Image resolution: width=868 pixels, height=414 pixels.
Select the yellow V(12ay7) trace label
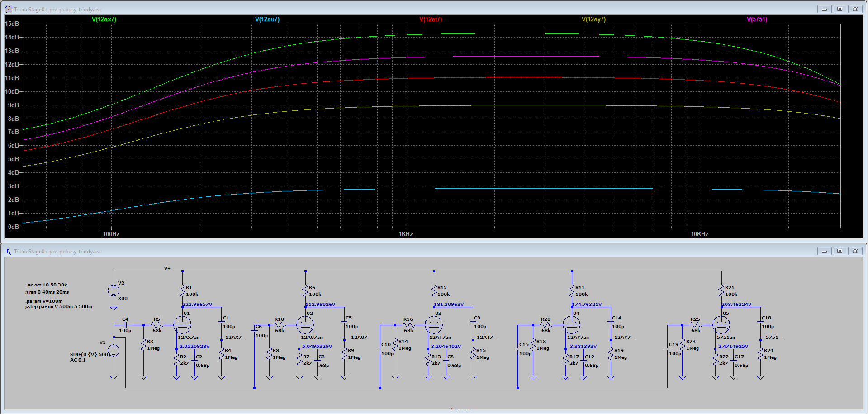594,19
